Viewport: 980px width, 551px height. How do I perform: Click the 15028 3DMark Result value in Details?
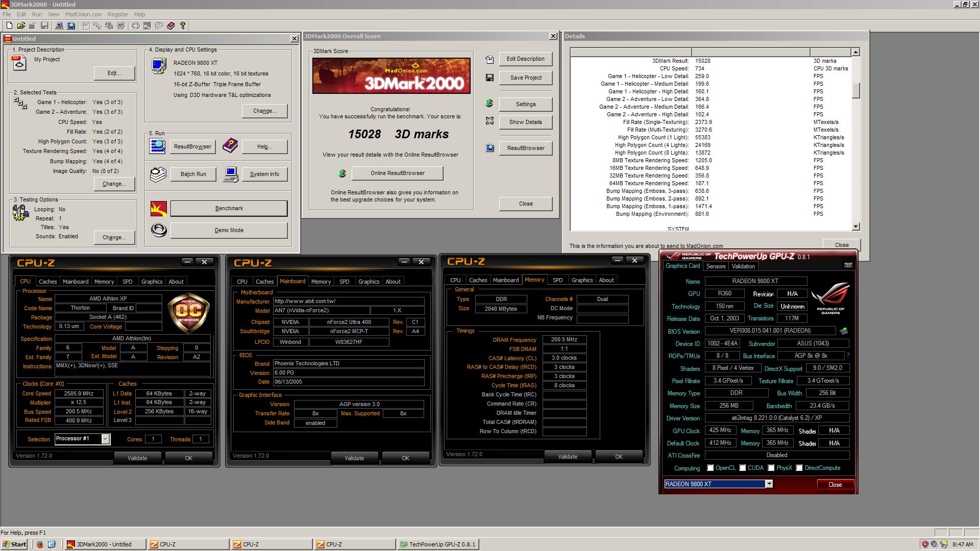click(703, 61)
